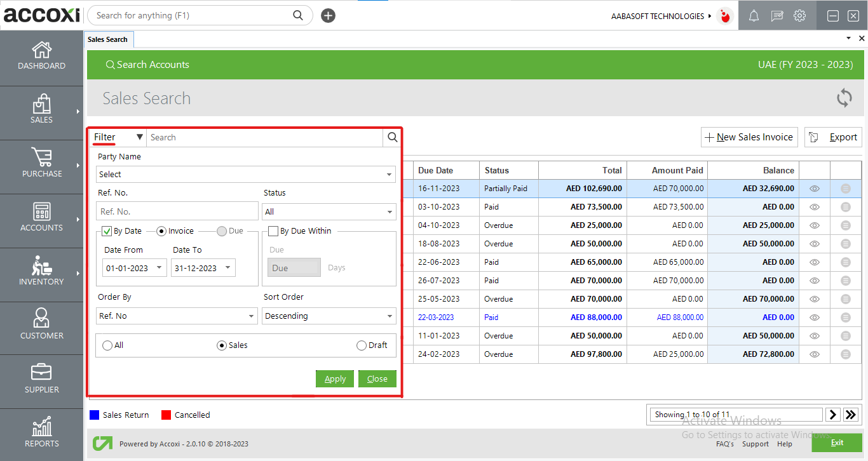Click the New Sales Invoice button
868x461 pixels.
[749, 137]
